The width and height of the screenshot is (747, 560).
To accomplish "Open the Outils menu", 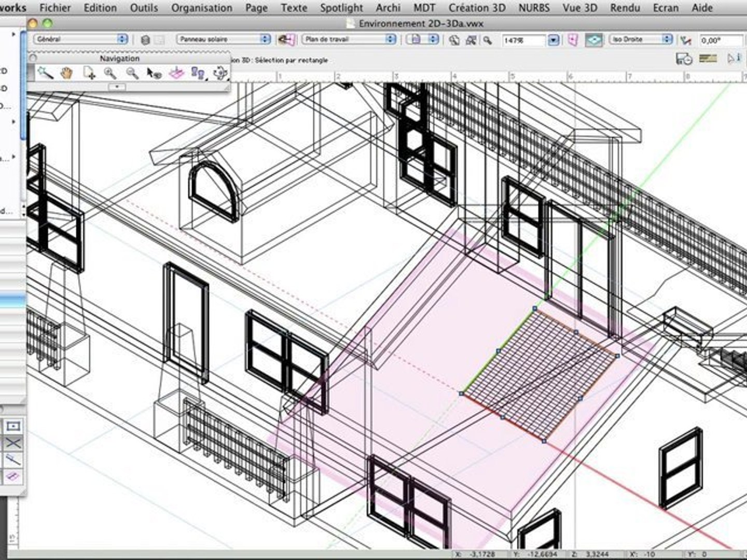I will pyautogui.click(x=144, y=8).
